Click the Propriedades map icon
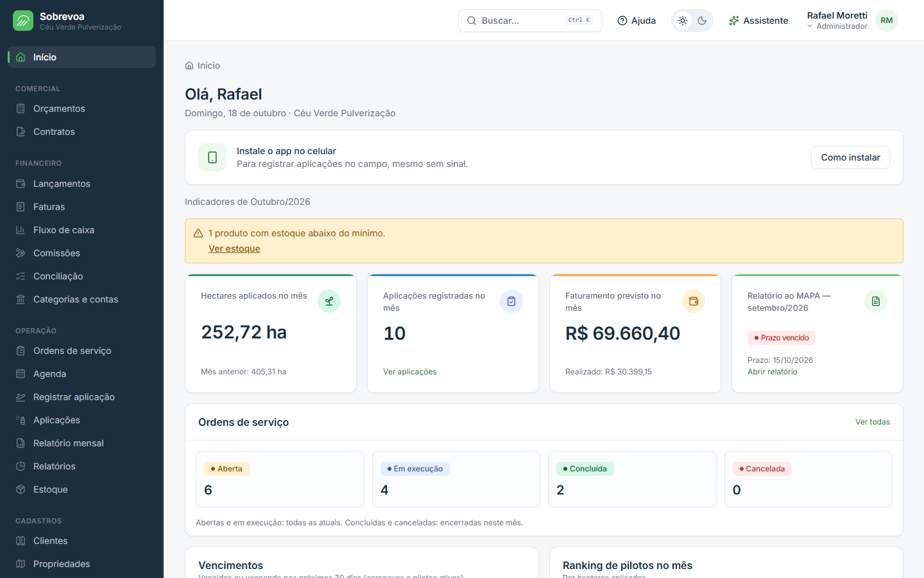The width and height of the screenshot is (924, 578). point(21,564)
